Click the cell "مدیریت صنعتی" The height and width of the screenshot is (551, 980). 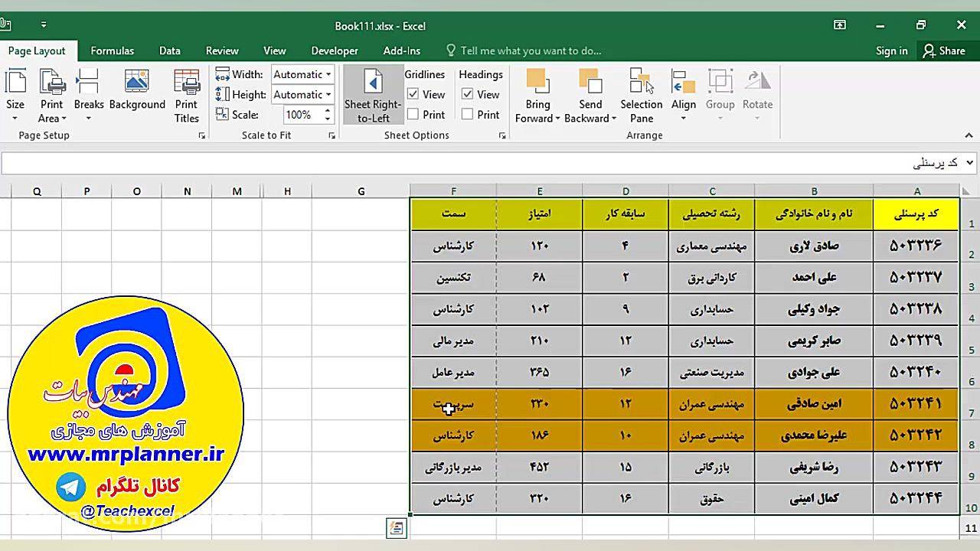[x=712, y=373]
